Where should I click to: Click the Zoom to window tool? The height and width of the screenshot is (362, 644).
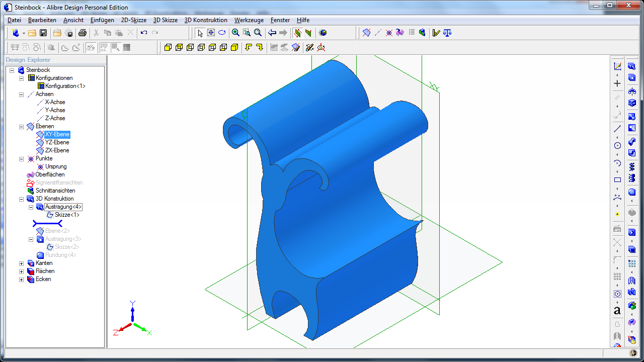[247, 33]
